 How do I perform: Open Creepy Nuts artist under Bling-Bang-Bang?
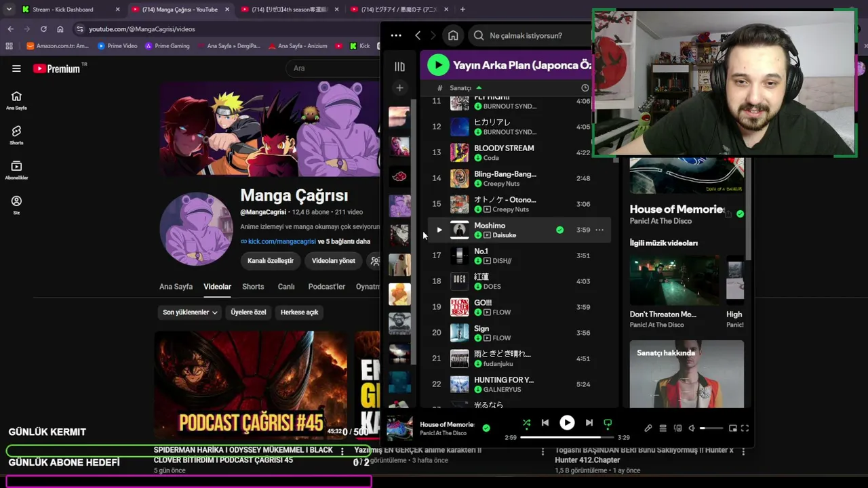501,184
